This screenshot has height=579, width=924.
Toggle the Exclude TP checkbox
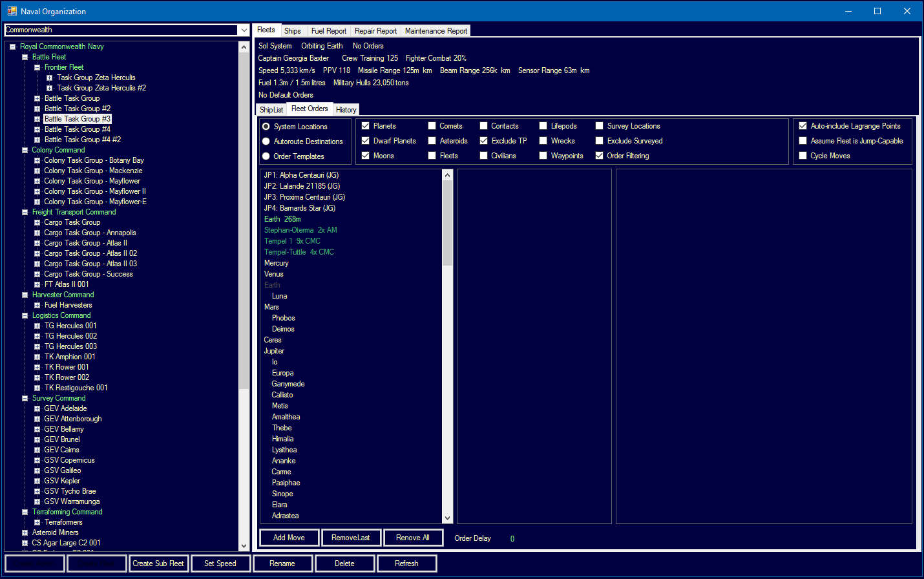[x=483, y=141]
